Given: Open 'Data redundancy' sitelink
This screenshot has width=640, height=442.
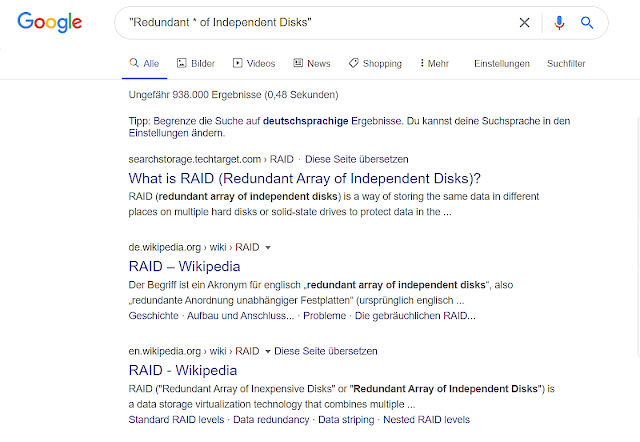Looking at the screenshot, I should coord(271,420).
